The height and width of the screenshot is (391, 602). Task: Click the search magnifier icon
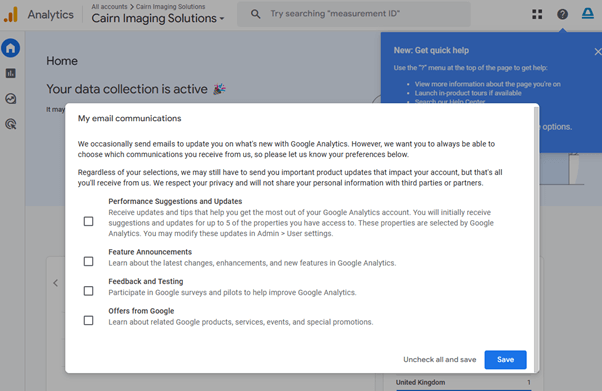click(x=255, y=14)
